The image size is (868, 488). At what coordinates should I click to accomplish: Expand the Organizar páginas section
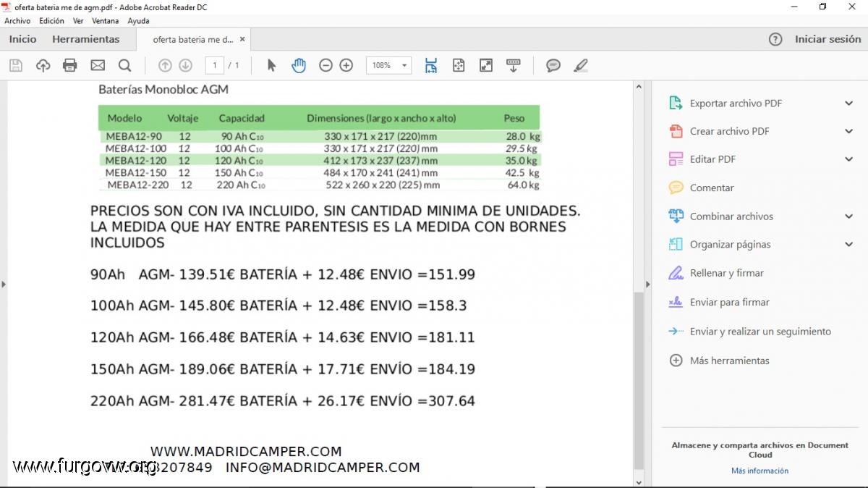click(848, 245)
